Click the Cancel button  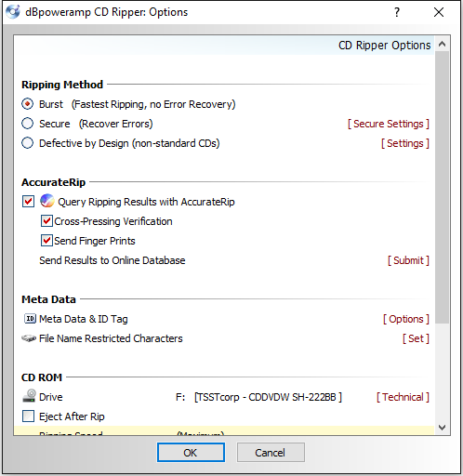tap(271, 453)
